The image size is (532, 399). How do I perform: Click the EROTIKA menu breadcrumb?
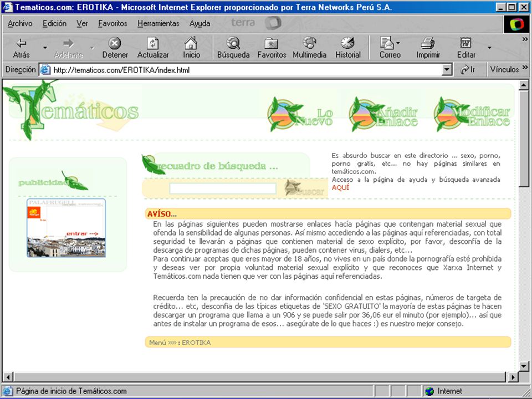(196, 342)
